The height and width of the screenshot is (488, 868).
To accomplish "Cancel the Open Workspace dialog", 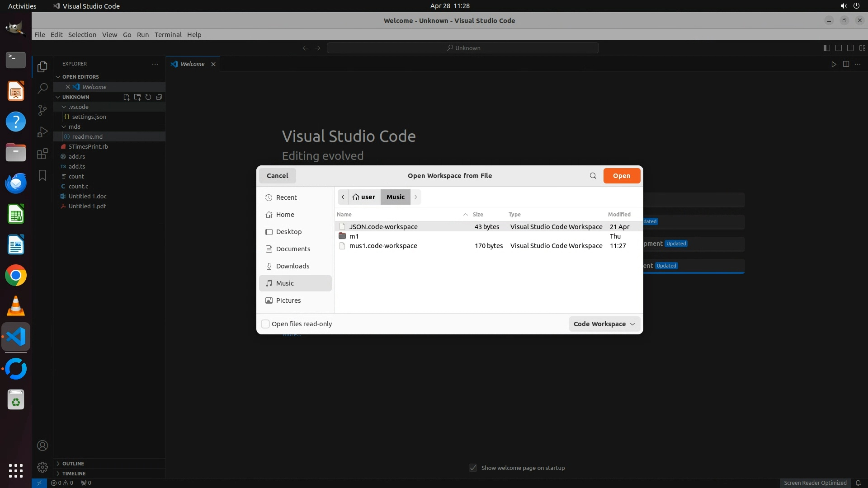I will pyautogui.click(x=277, y=176).
